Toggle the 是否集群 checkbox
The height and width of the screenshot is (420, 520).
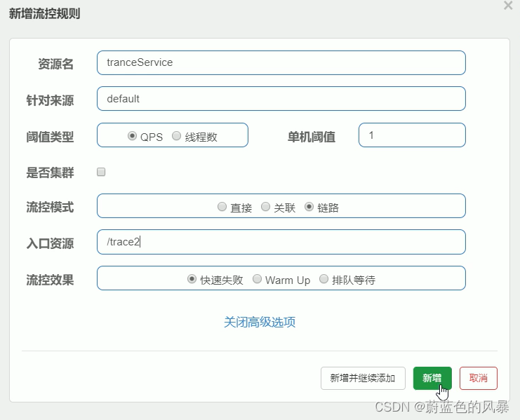click(x=101, y=172)
